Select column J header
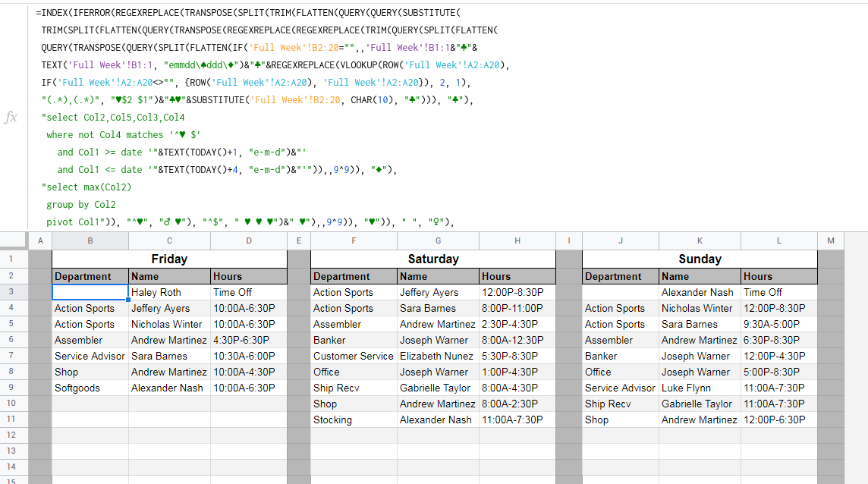This screenshot has width=868, height=484. coord(621,240)
